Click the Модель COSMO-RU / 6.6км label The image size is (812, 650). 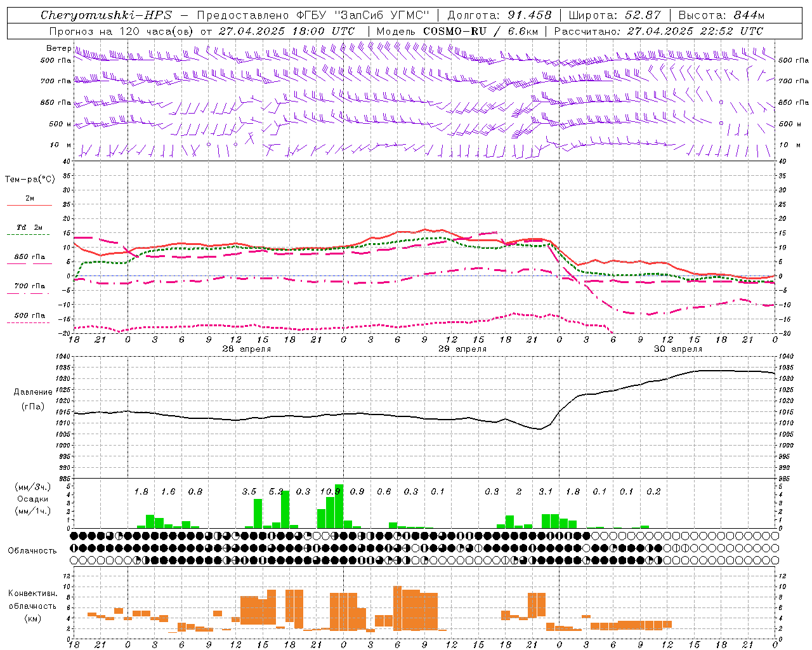click(457, 31)
